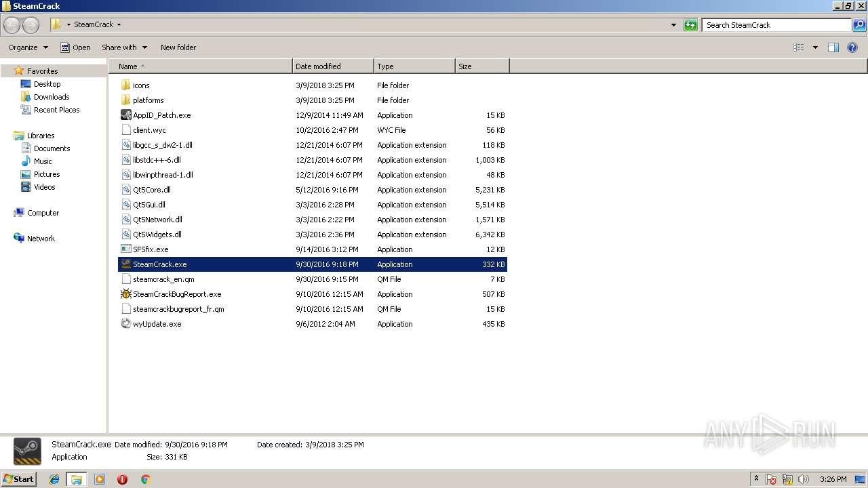Select the AppID_Patch.exe file icon
The image size is (868, 488).
[x=125, y=115]
